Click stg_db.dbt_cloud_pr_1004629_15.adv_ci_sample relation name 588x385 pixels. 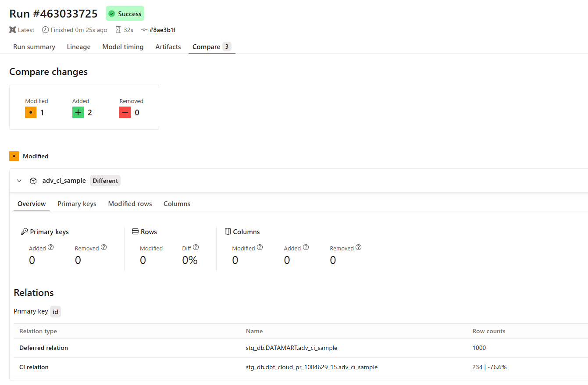tap(312, 367)
